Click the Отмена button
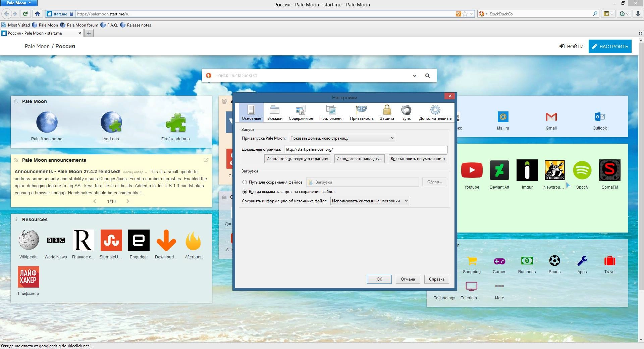Viewport: 644px width, 349px height. tap(408, 279)
